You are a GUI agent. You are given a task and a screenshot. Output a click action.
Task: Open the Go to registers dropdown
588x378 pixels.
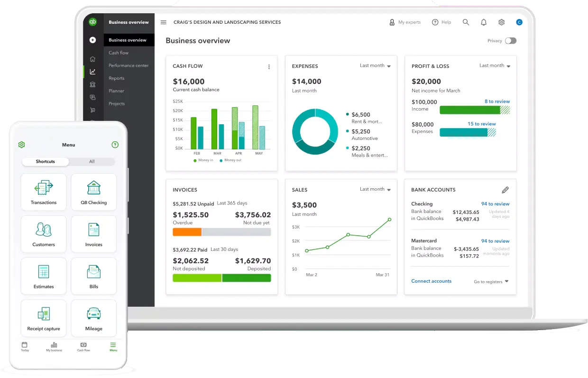coord(491,281)
